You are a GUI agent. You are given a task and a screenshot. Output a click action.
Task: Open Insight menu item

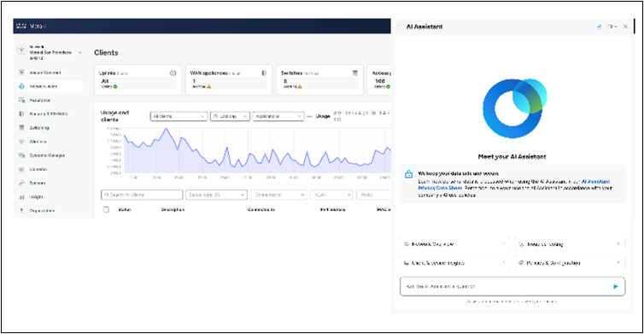click(50, 196)
